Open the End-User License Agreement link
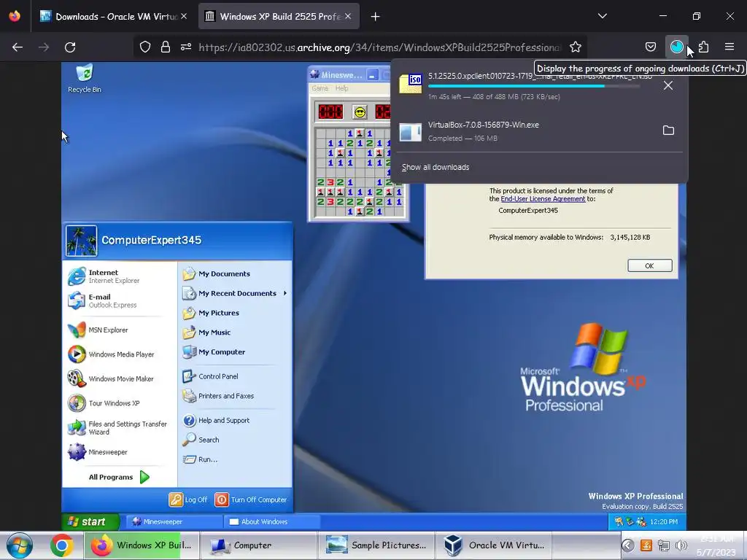 (543, 199)
